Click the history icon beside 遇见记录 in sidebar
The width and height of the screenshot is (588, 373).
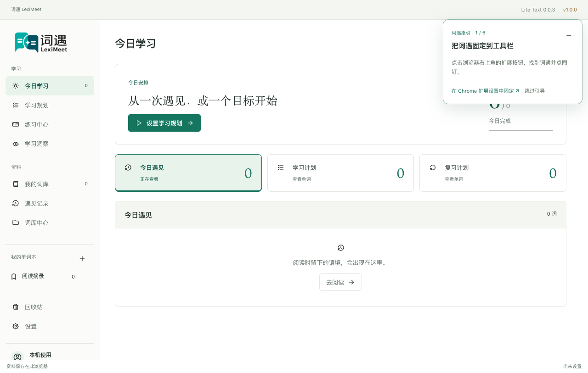16,203
